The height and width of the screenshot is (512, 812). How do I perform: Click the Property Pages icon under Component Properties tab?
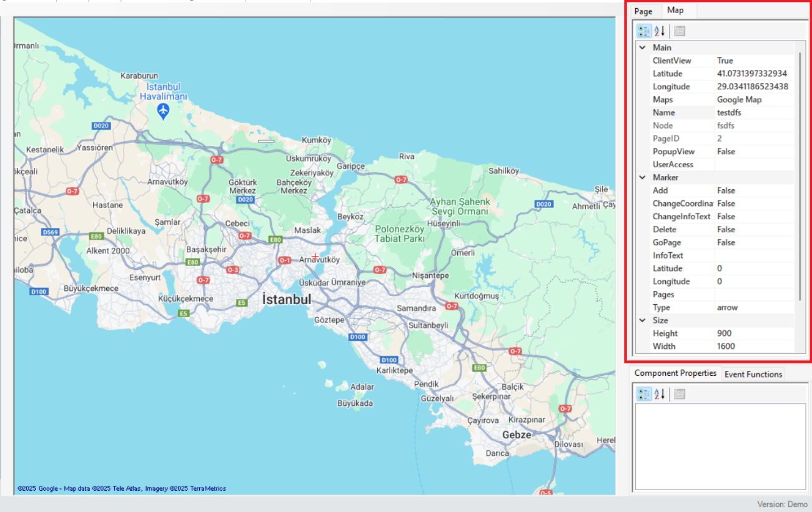(680, 394)
